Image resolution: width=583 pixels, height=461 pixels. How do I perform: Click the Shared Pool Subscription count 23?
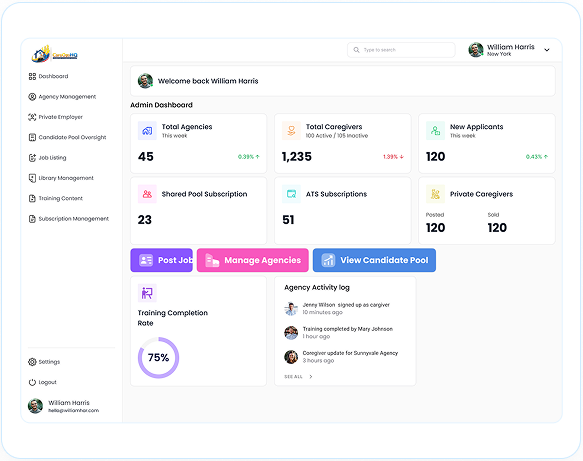coord(145,220)
